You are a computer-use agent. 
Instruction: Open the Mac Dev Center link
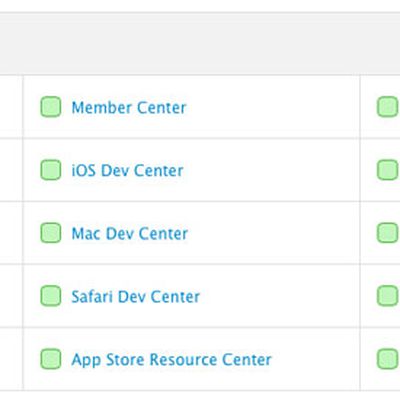[x=130, y=233]
